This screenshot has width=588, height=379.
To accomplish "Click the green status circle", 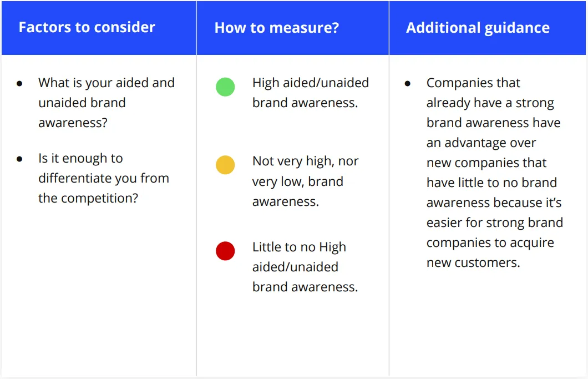I will click(x=225, y=87).
